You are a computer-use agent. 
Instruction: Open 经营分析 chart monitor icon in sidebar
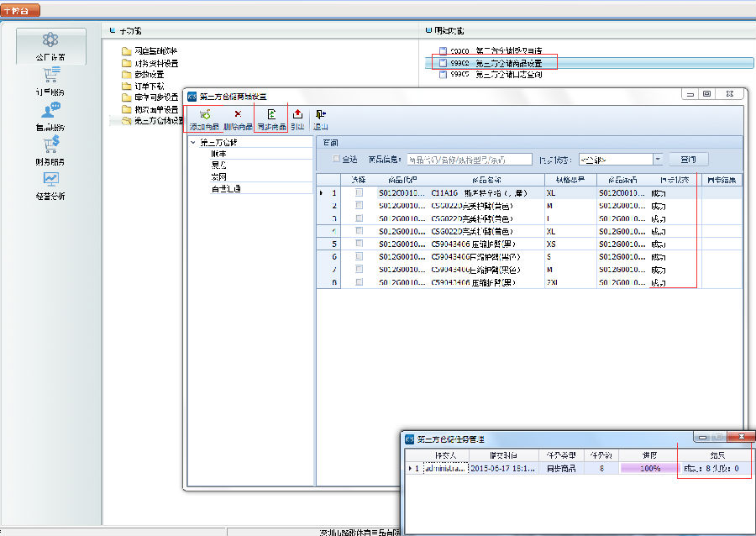coord(50,179)
